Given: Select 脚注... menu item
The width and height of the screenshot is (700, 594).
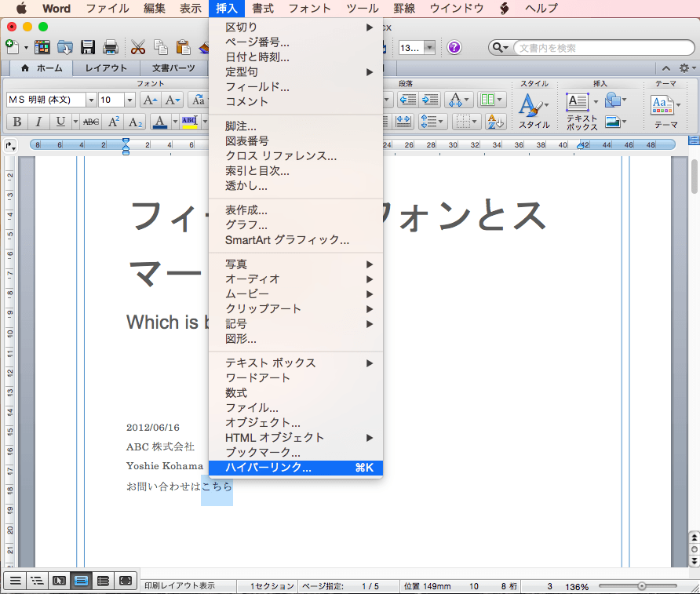Looking at the screenshot, I should tap(296, 126).
